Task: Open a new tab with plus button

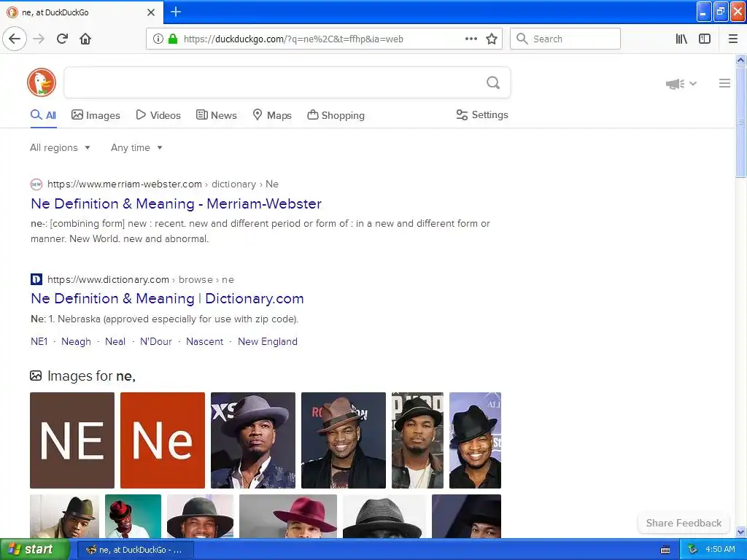Action: click(176, 12)
